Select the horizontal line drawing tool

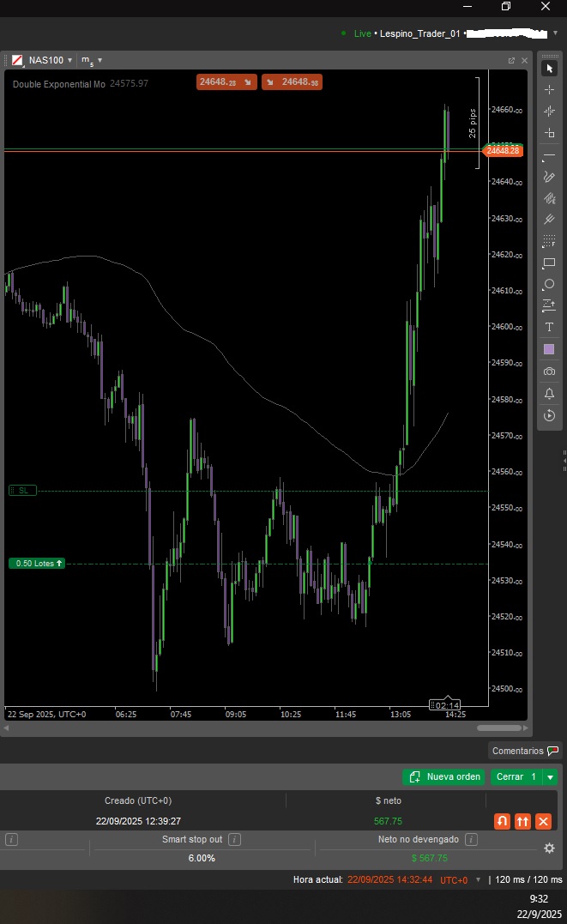(549, 155)
